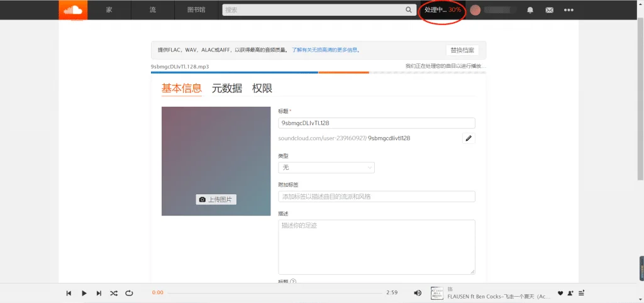644x303 pixels.
Task: Click the page vertical scrollbar
Action: pyautogui.click(x=641, y=99)
